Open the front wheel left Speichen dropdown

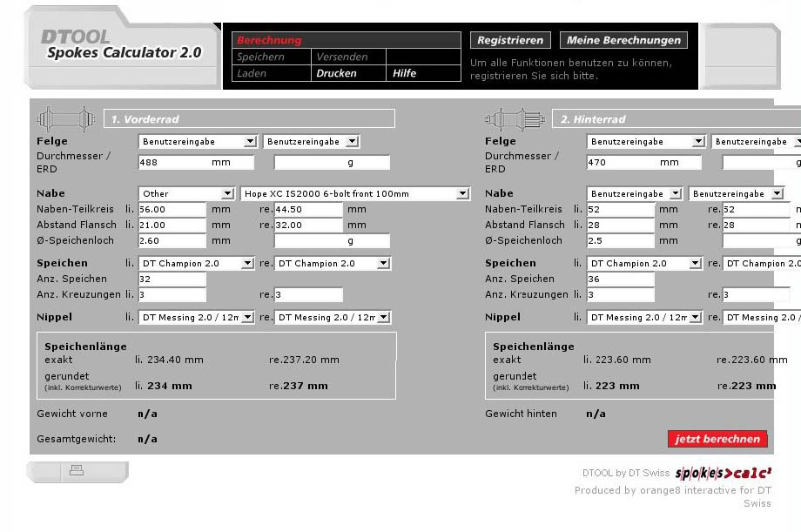196,263
